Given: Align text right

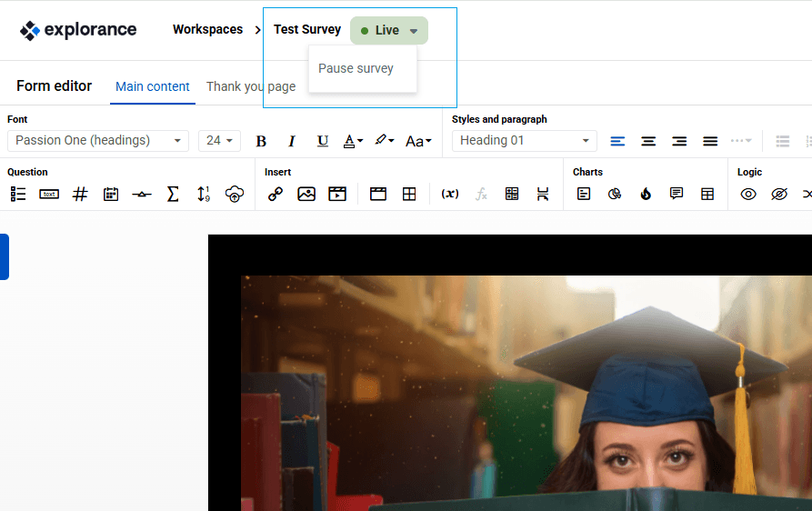Looking at the screenshot, I should (x=679, y=141).
